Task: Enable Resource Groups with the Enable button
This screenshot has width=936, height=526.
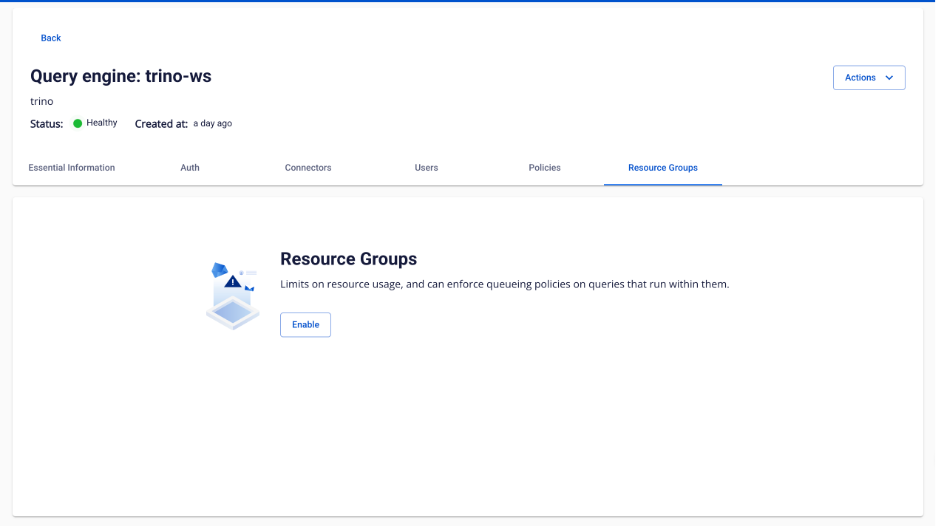Action: coord(306,325)
